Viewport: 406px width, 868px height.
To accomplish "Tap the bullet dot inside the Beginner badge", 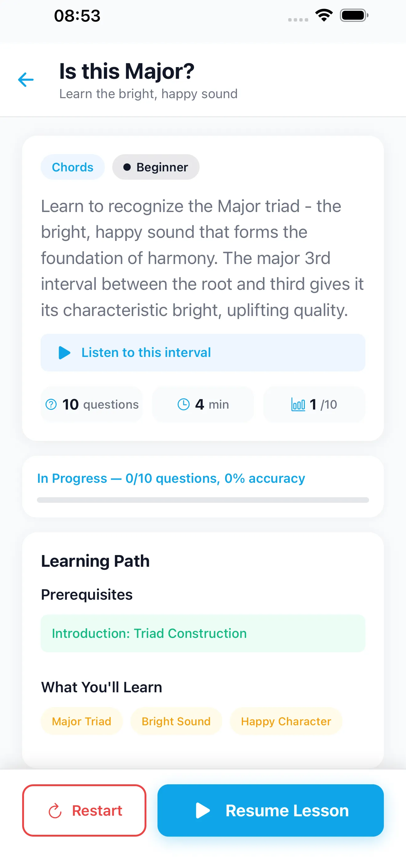I will click(127, 167).
